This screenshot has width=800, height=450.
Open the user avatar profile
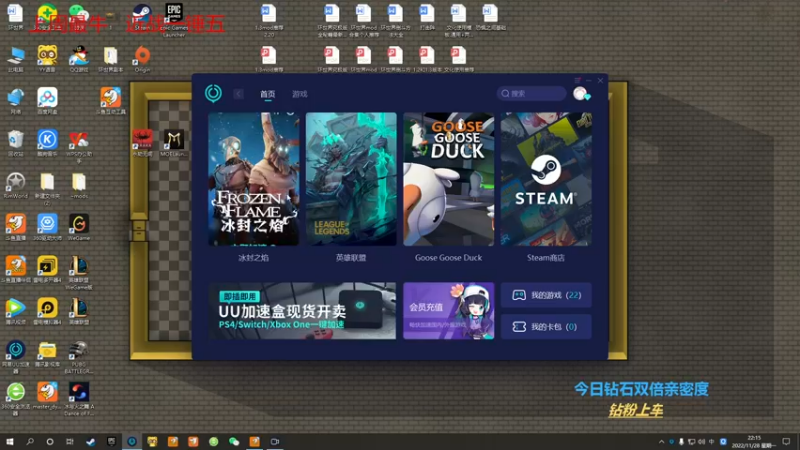pyautogui.click(x=580, y=94)
